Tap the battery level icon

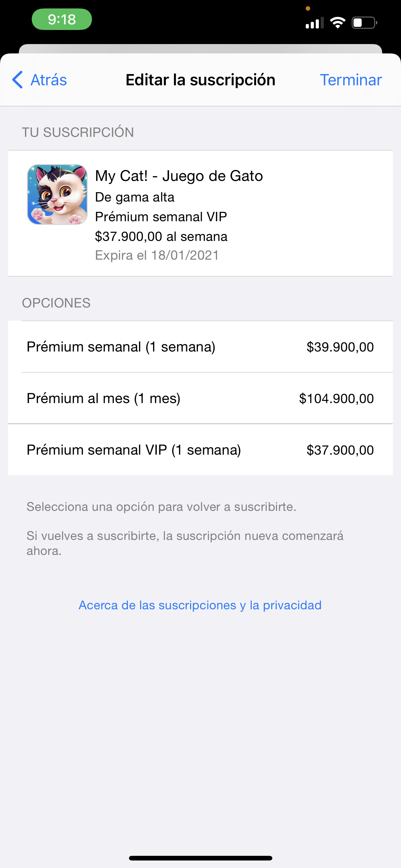pyautogui.click(x=364, y=22)
